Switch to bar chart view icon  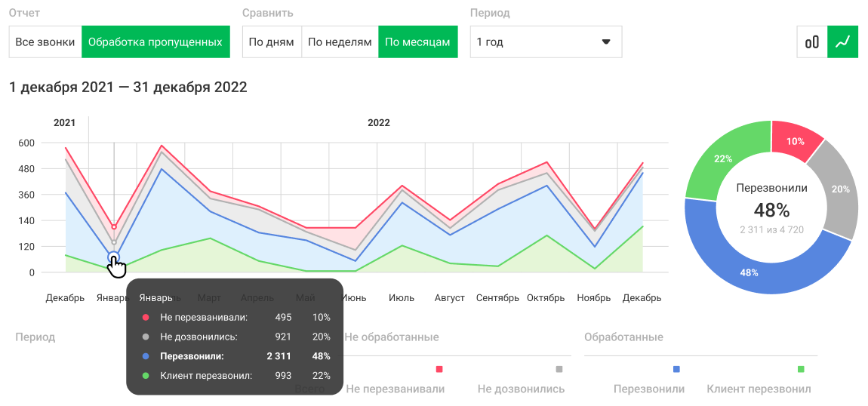coord(812,42)
